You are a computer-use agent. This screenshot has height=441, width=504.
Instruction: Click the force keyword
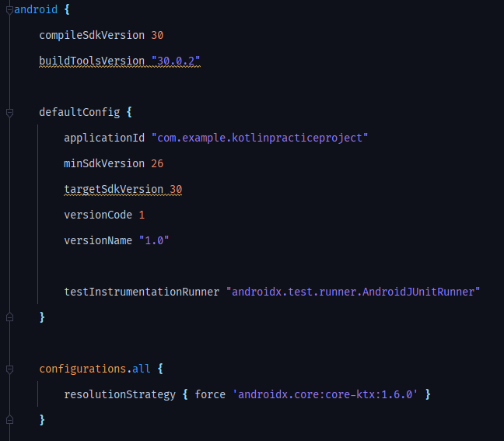(210, 394)
